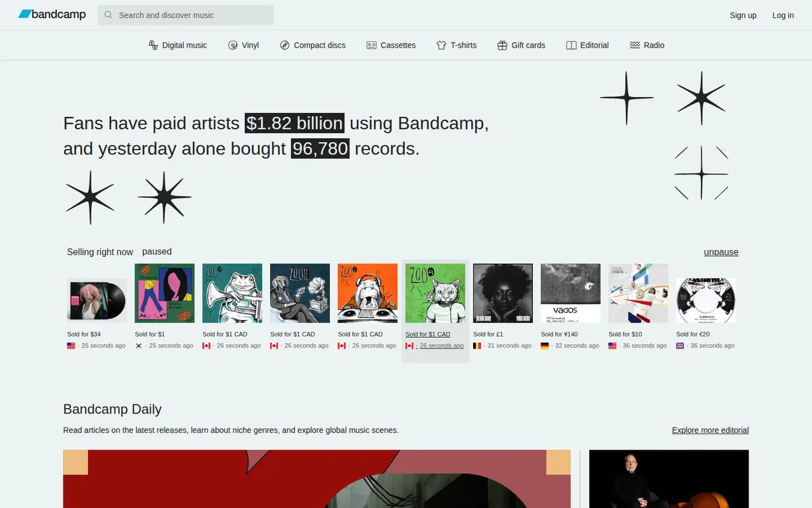Click the UK flag under Sold for €20
This screenshot has width=812, height=508.
click(680, 346)
